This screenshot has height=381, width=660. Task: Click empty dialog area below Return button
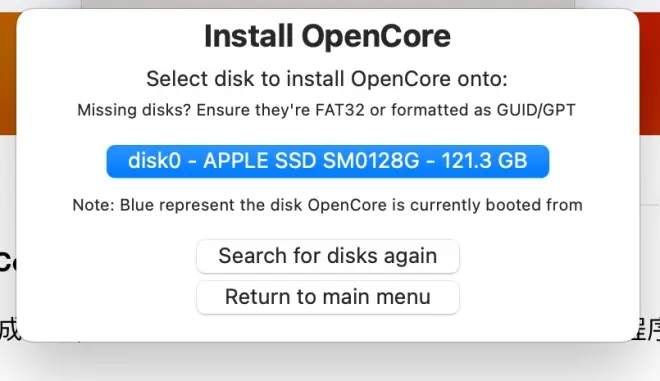point(327,328)
